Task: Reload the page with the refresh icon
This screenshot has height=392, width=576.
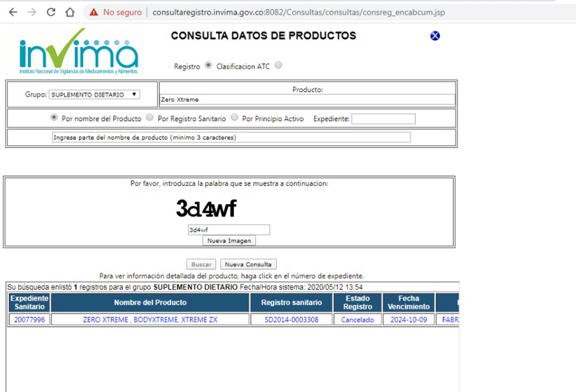Action: pyautogui.click(x=51, y=12)
